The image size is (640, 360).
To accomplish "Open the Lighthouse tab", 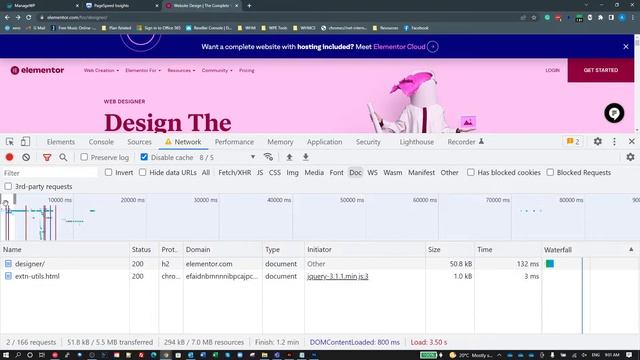I will coord(417,142).
